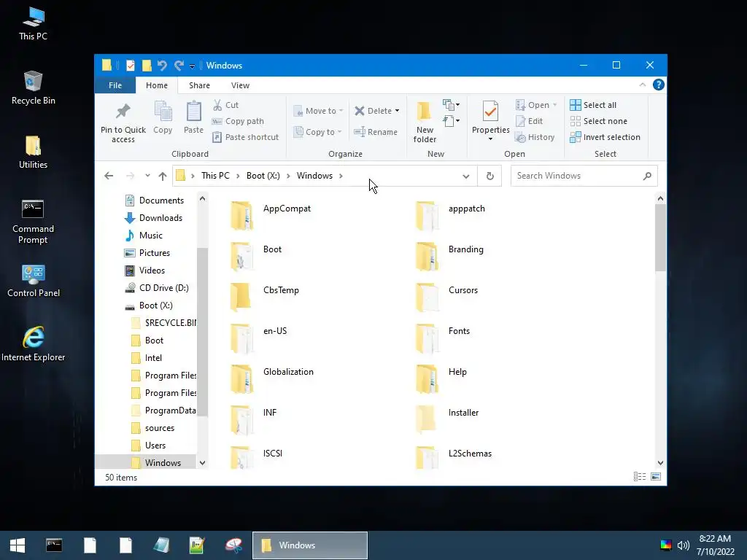Click the New folder icon
The width and height of the screenshot is (747, 560).
coord(425,122)
